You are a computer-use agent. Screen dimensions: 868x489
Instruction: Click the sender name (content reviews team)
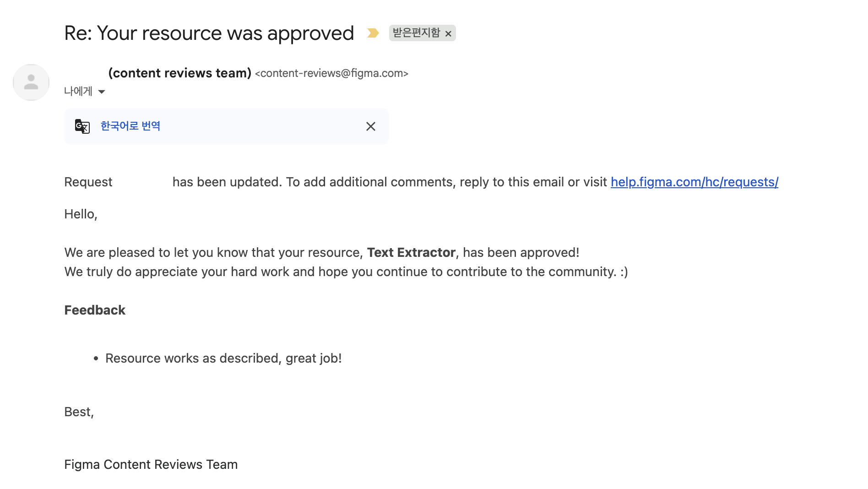point(179,73)
